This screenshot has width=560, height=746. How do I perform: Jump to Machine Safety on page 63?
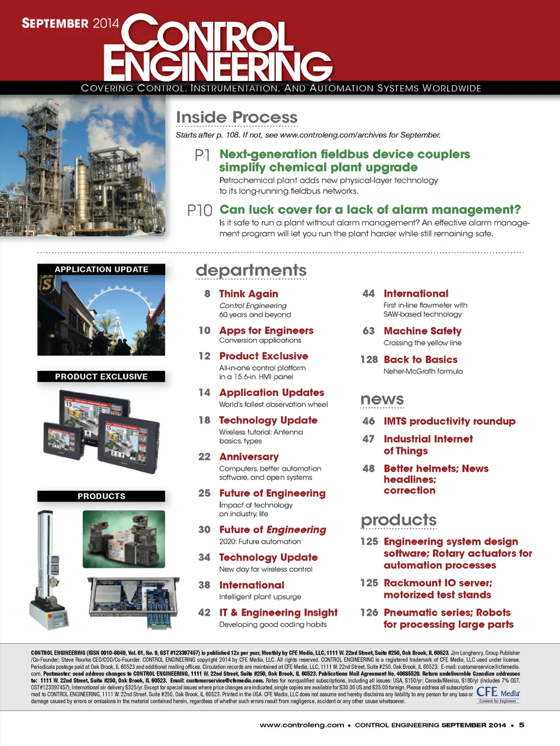[422, 331]
